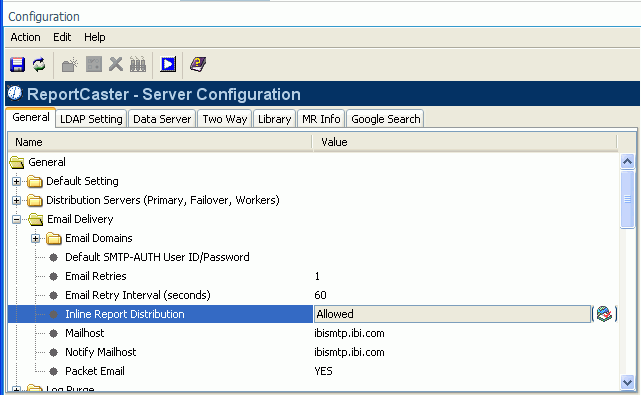Collapse the Email Delivery folder
This screenshot has width=641, height=395.
(16, 220)
